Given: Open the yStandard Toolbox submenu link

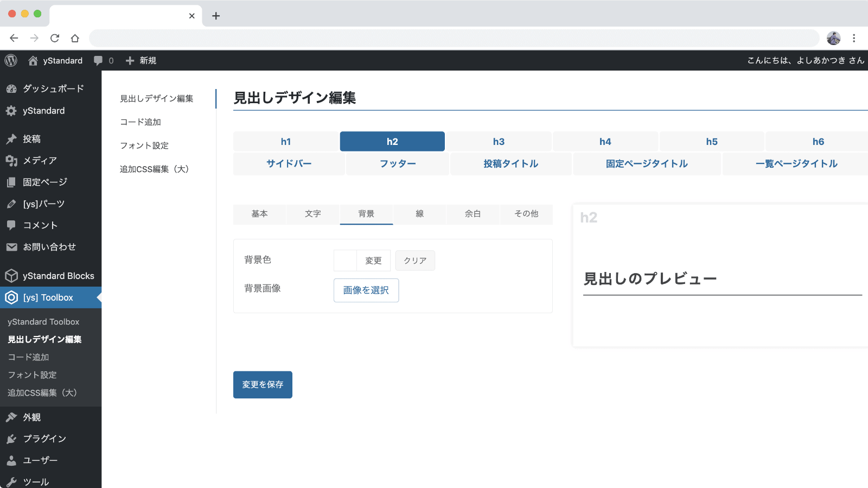Looking at the screenshot, I should click(43, 322).
